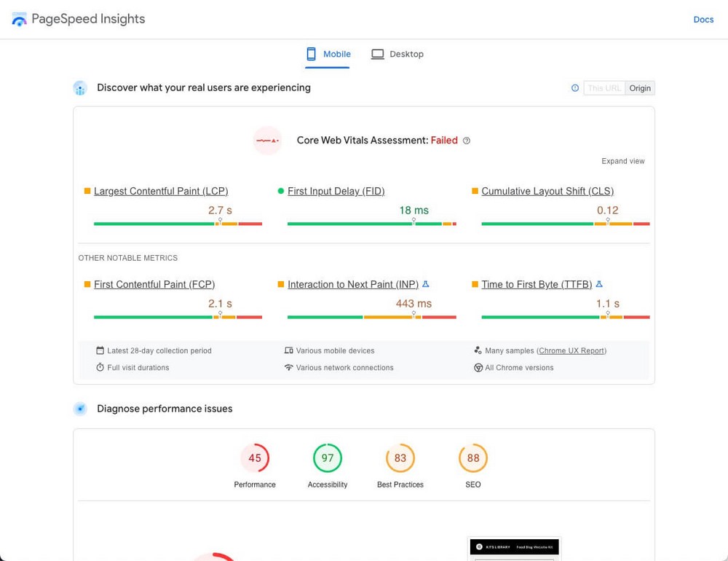The image size is (728, 561).
Task: Expand view of Core Web Vitals
Action: click(x=622, y=161)
